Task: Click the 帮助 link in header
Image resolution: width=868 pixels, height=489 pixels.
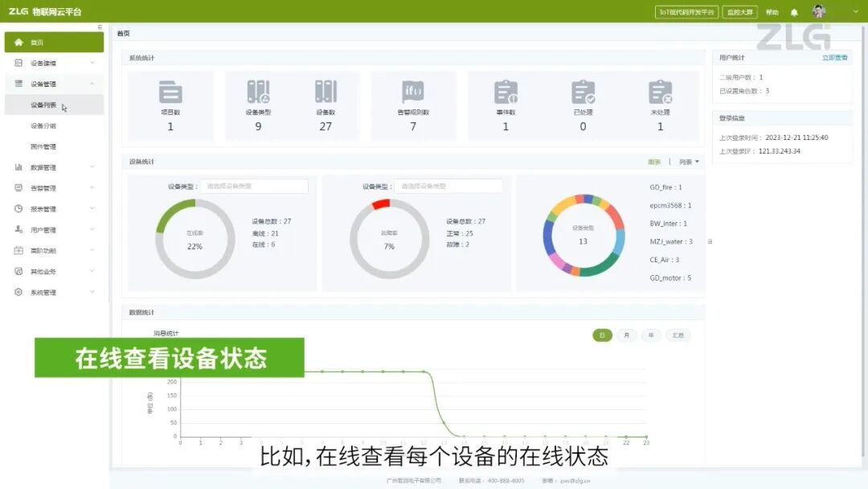Action: (x=772, y=12)
